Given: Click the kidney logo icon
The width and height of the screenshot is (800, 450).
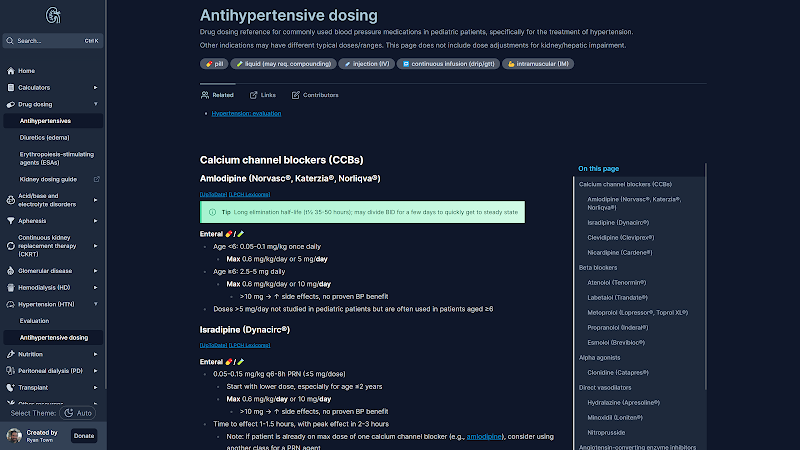Looking at the screenshot, I should [53, 15].
